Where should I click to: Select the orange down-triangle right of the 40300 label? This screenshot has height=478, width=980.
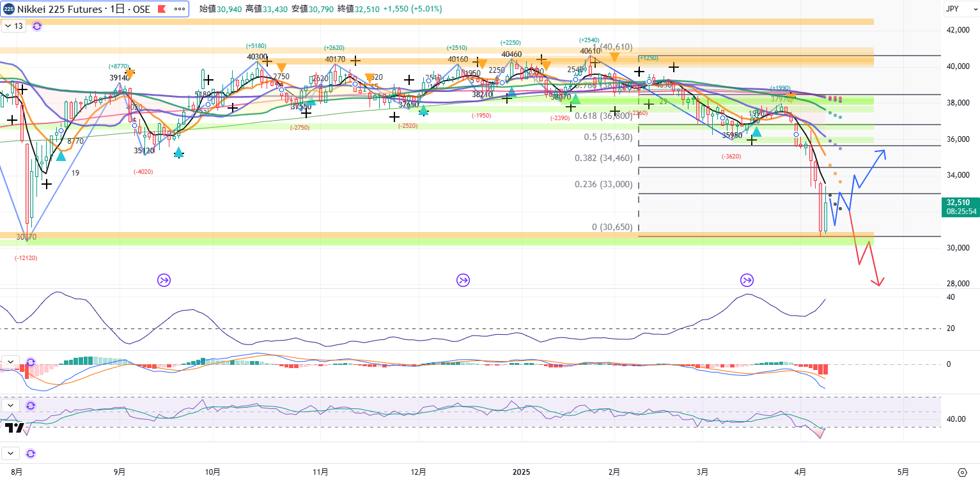281,67
